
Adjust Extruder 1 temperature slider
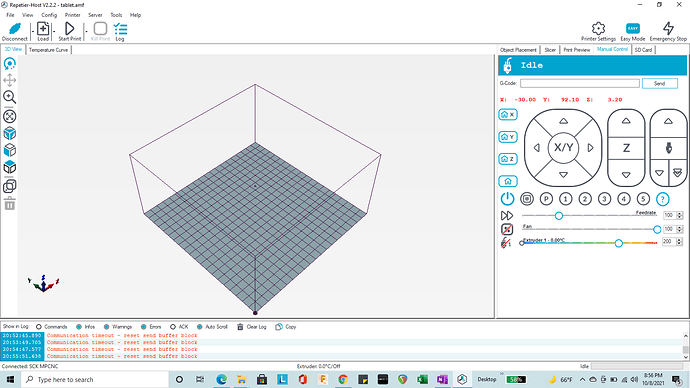tap(618, 243)
